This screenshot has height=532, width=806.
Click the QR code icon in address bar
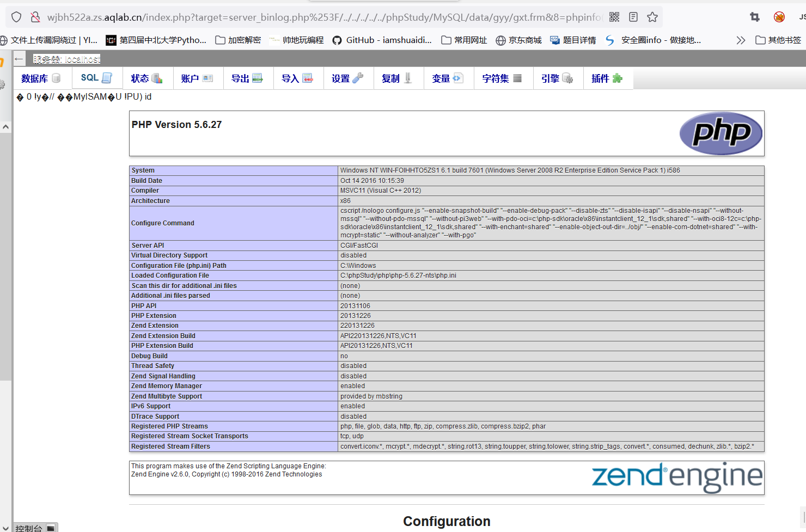[614, 17]
